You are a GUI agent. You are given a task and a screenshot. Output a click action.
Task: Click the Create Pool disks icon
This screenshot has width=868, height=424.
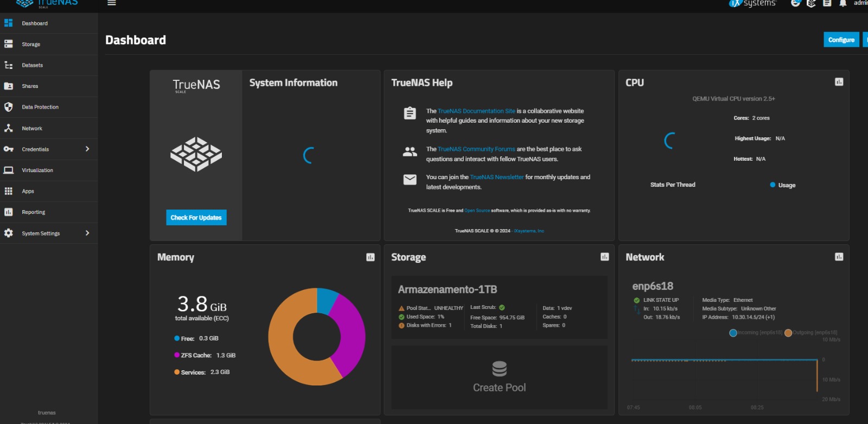[500, 369]
